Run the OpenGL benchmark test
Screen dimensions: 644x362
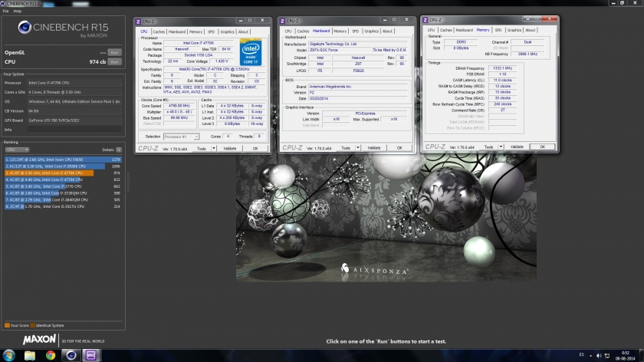(x=114, y=53)
